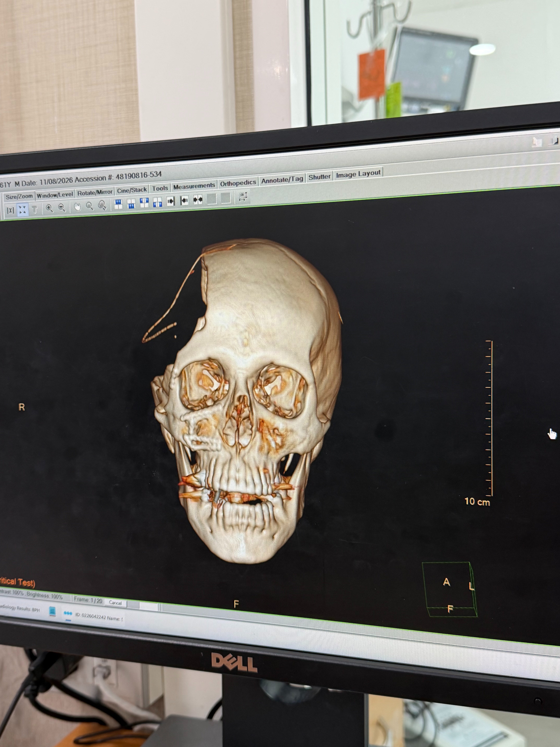Open the three-blue-dots taskbar app
Screen dimensions: 560x747
point(68,613)
